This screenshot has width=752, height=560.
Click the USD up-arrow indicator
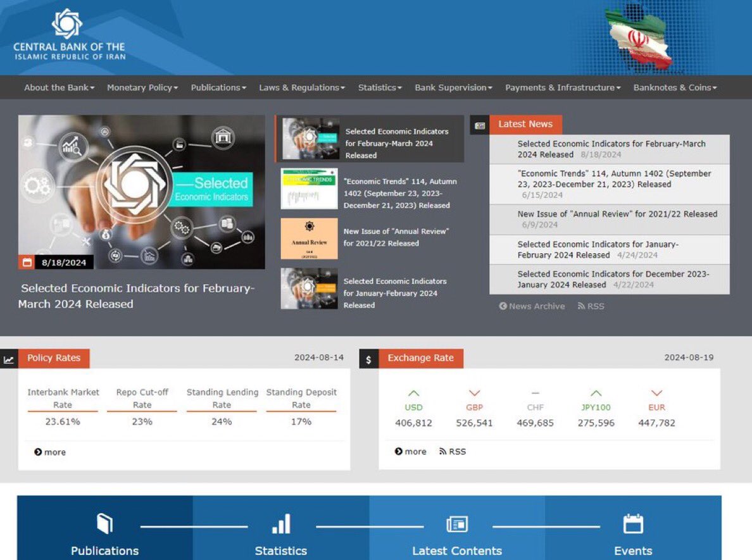[413, 393]
